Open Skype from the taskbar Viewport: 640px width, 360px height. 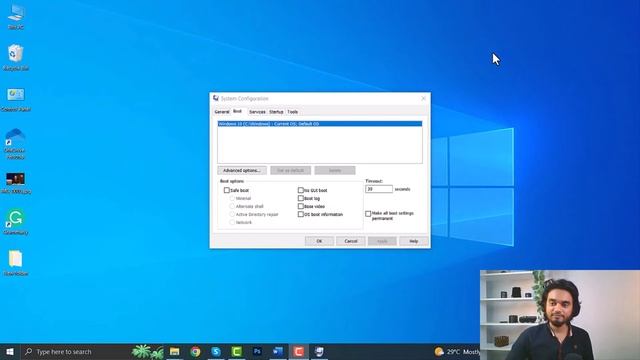click(x=216, y=351)
